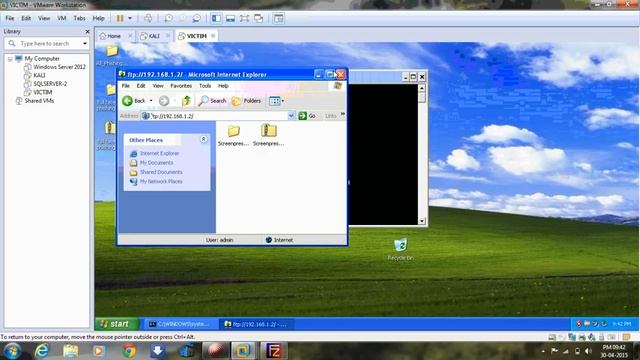Screen dimensions: 640x360
Task: Click the VMware Workstation taskbar icon
Action: coord(243,351)
